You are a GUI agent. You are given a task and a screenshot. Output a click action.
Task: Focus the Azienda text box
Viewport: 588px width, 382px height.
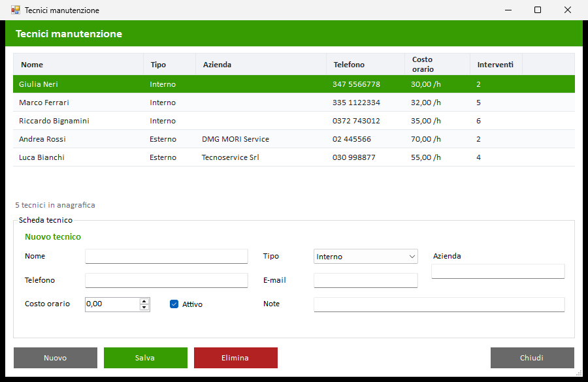click(x=498, y=272)
